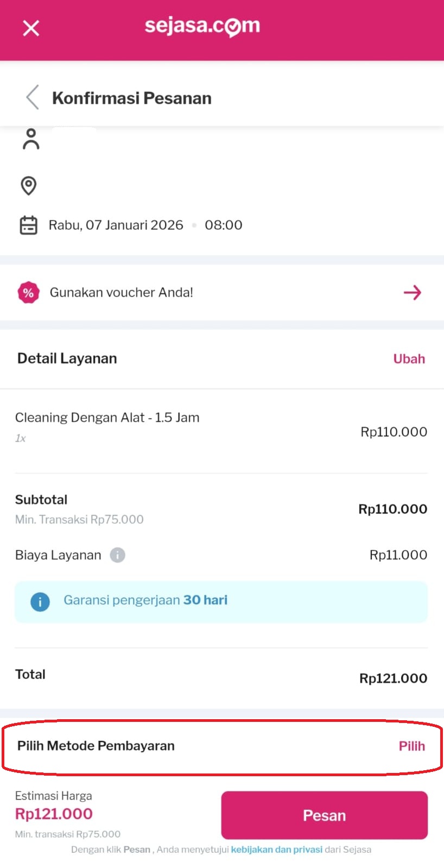
Task: Click the sejasa.com logo
Action: [202, 26]
